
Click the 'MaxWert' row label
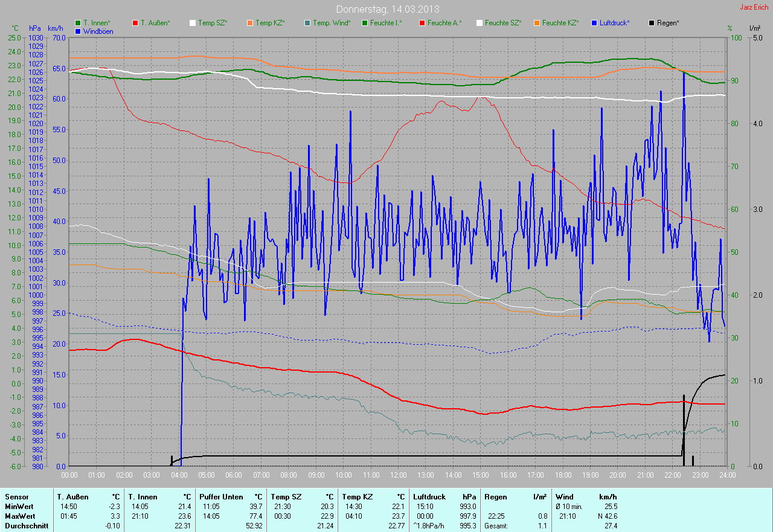point(20,516)
